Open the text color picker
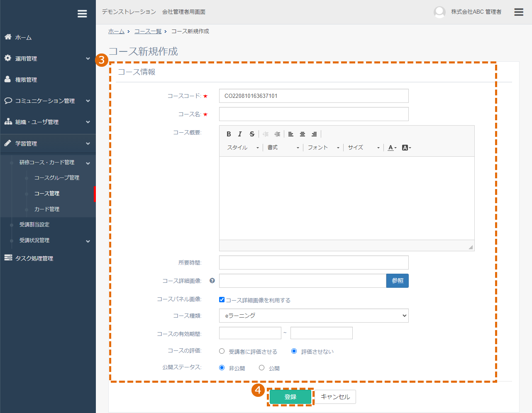This screenshot has width=532, height=413. 392,148
